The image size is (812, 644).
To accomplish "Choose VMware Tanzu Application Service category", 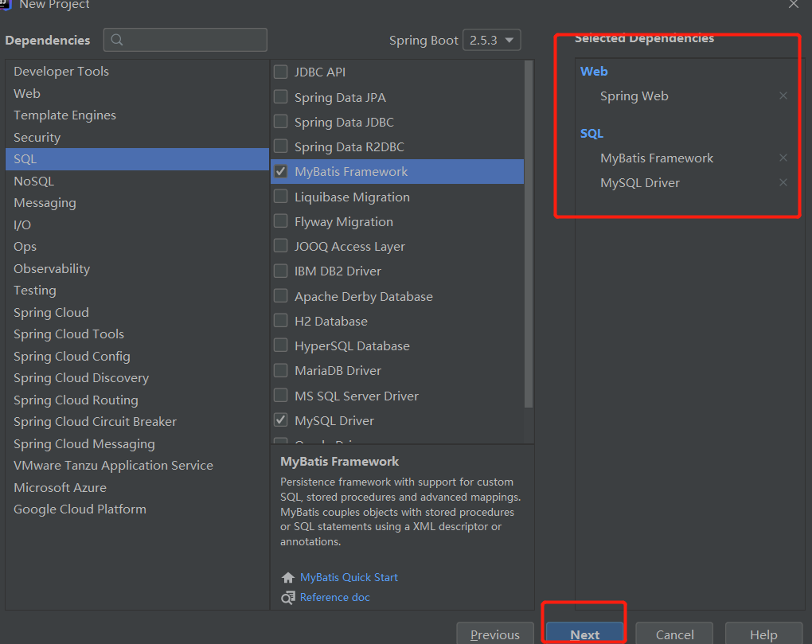I will 137,466.
